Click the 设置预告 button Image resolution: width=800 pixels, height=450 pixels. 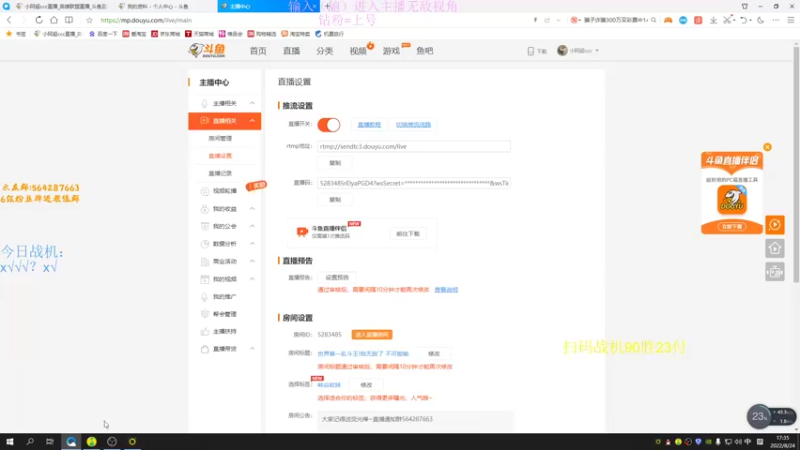(x=337, y=278)
